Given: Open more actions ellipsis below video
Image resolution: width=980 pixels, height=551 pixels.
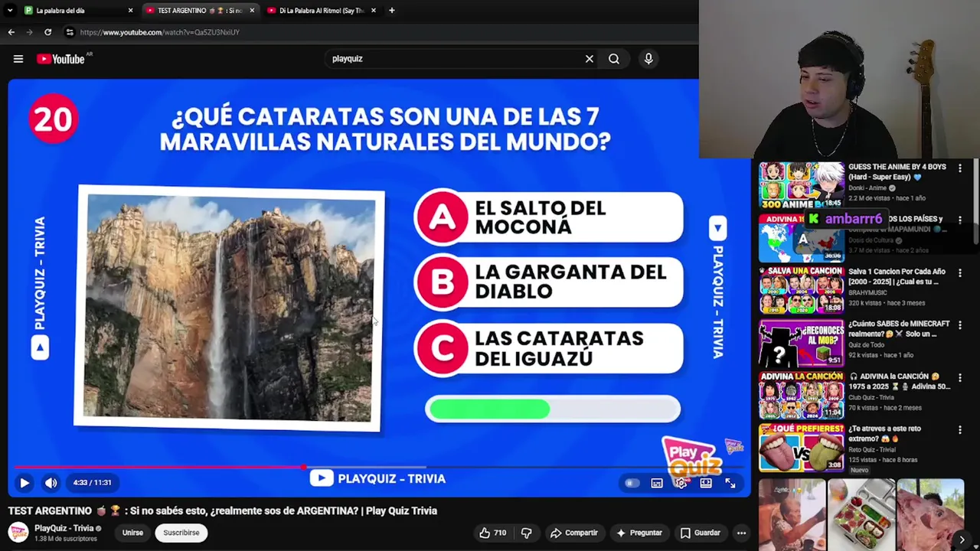Looking at the screenshot, I should point(741,533).
